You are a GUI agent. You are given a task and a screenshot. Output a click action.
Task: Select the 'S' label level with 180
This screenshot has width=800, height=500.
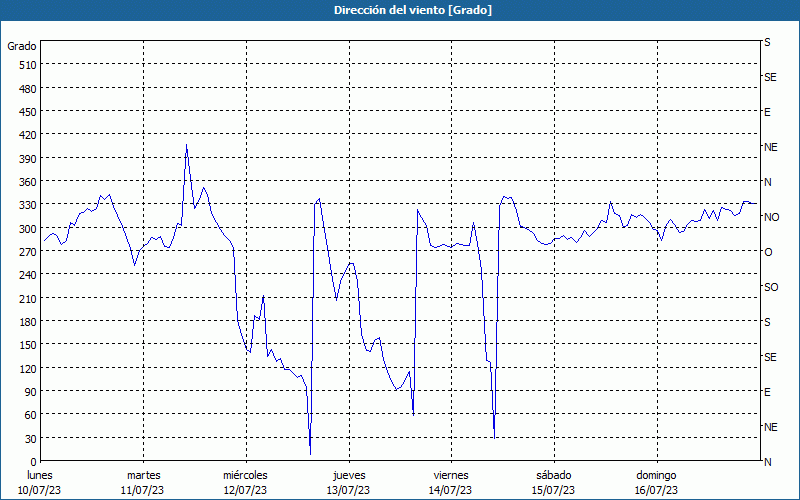click(x=767, y=322)
